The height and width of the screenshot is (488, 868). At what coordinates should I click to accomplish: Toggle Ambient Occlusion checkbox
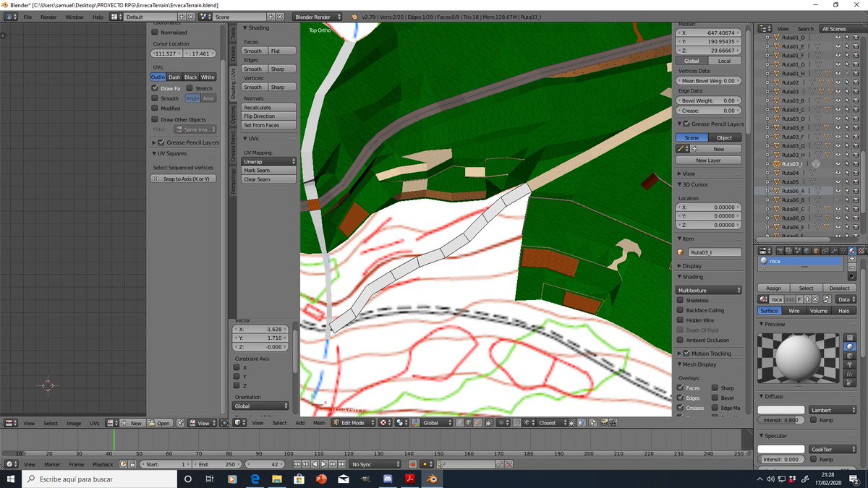(680, 340)
